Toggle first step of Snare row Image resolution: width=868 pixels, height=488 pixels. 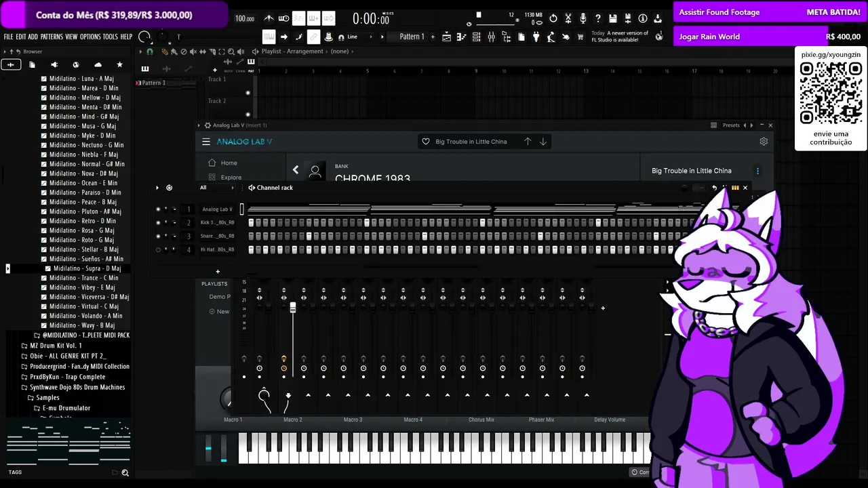coord(251,237)
